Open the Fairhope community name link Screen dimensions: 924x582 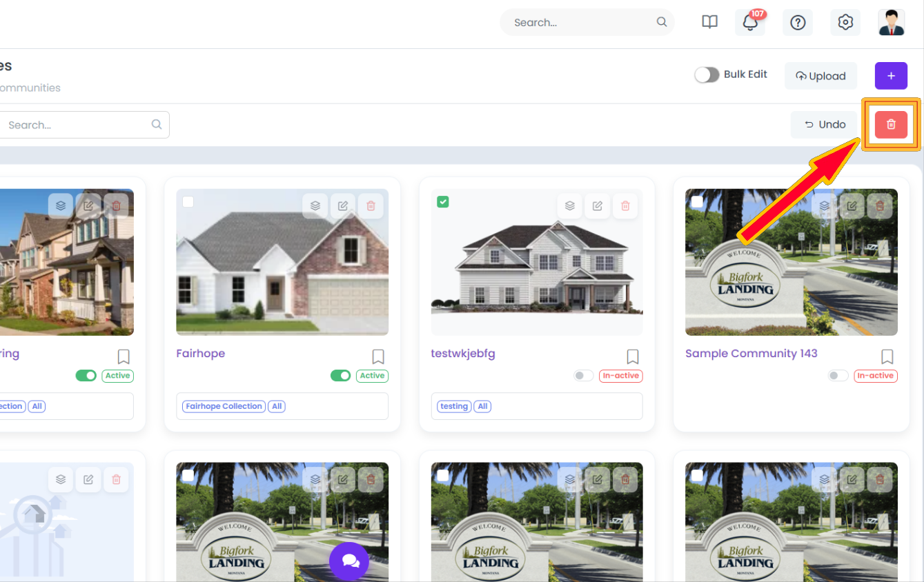click(201, 353)
